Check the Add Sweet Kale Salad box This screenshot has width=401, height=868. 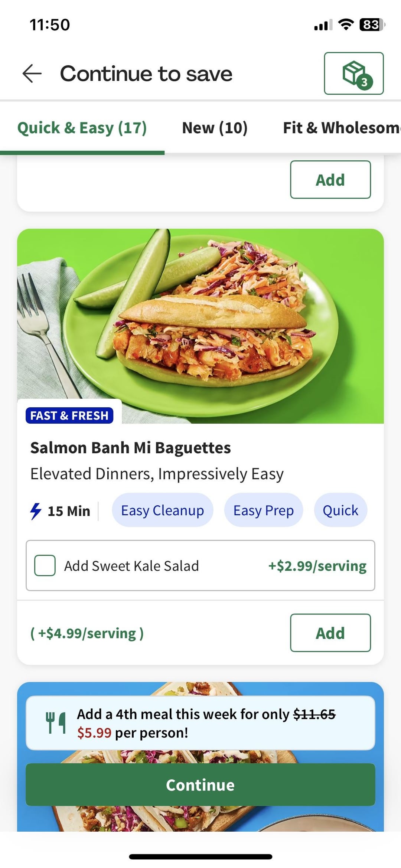click(x=45, y=565)
